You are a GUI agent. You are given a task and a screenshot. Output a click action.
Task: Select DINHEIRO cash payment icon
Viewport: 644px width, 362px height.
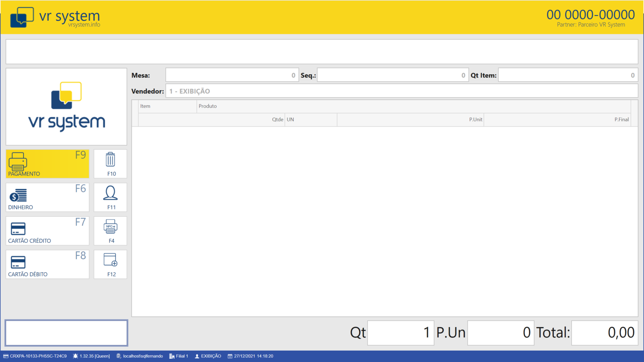click(18, 195)
